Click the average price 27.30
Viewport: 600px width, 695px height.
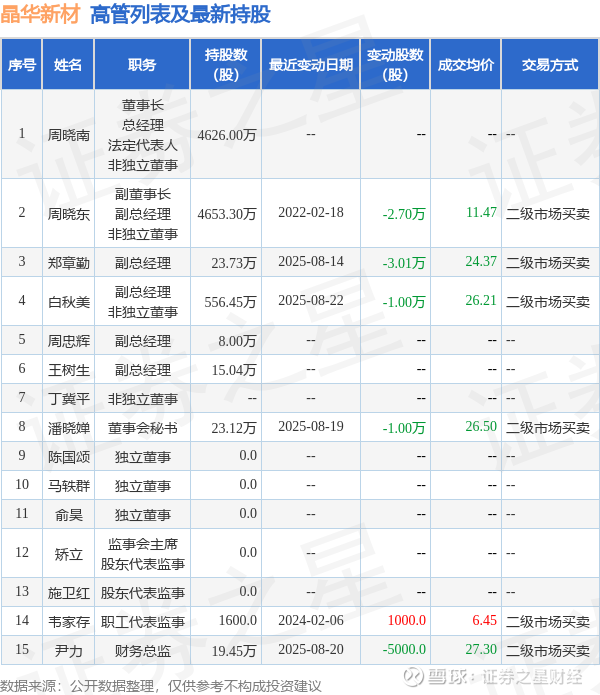tap(481, 649)
